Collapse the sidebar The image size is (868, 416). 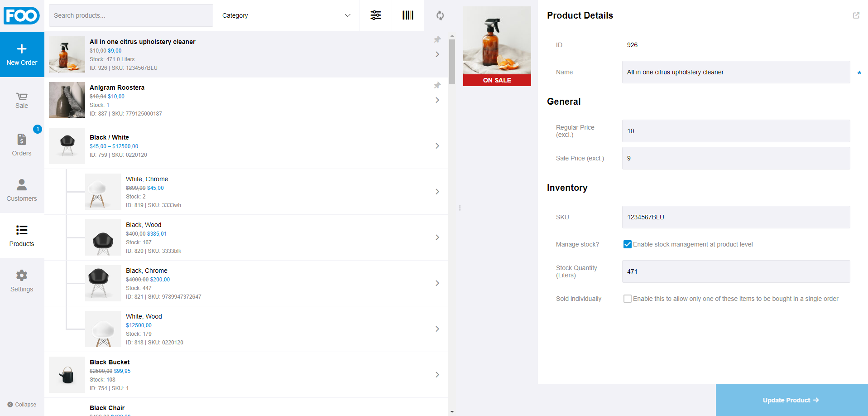(22, 405)
